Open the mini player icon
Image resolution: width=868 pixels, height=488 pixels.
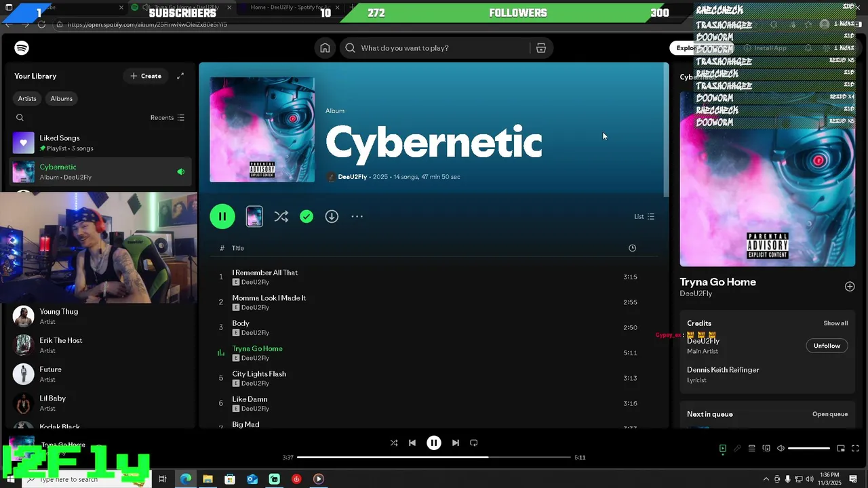click(841, 448)
